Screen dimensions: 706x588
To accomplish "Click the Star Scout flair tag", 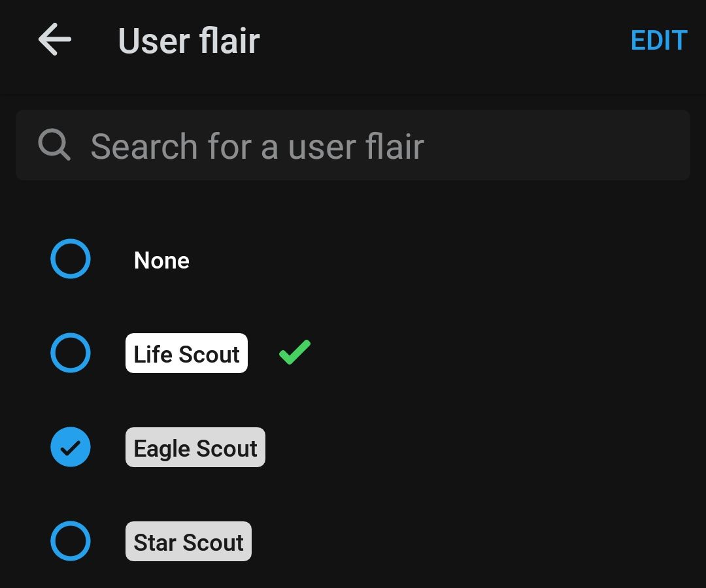I will (x=188, y=541).
